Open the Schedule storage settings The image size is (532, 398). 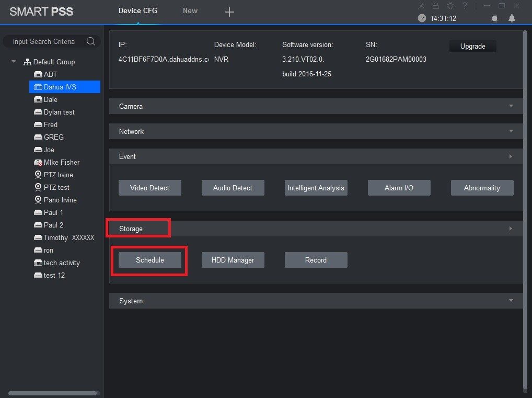point(150,260)
